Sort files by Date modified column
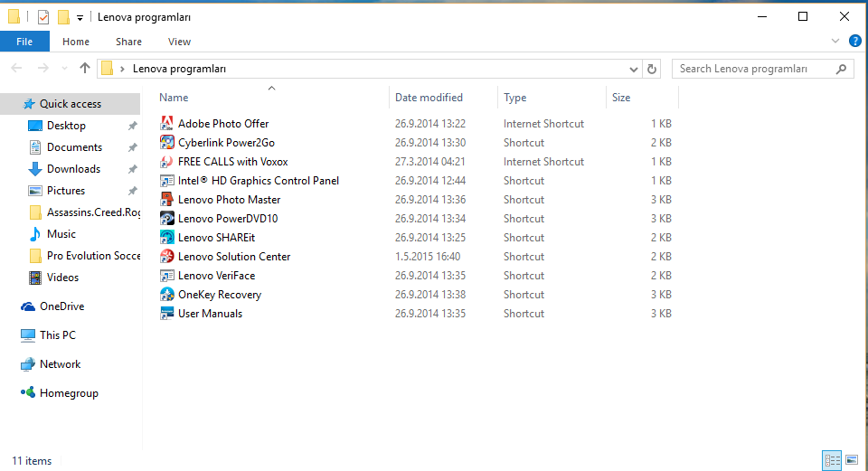Screen dimensions: 868x471 pyautogui.click(x=429, y=98)
